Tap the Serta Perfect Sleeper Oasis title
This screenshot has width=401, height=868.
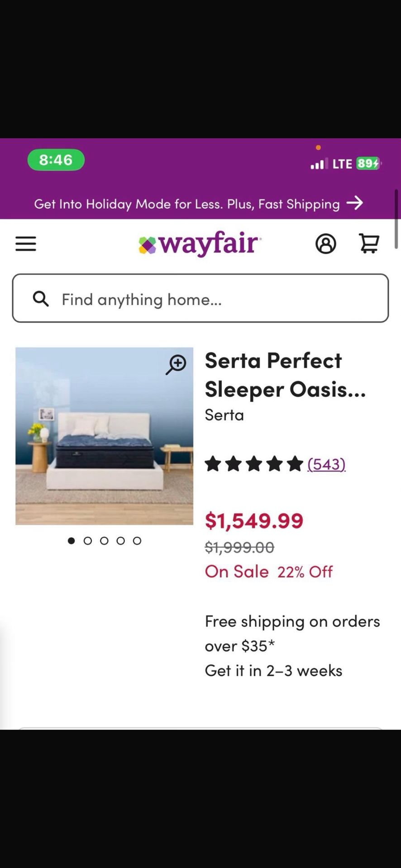pos(285,375)
